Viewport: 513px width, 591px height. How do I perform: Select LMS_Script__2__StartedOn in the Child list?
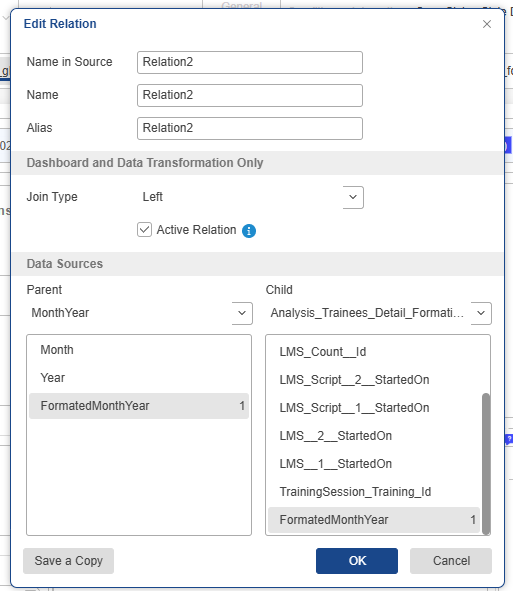(374, 380)
